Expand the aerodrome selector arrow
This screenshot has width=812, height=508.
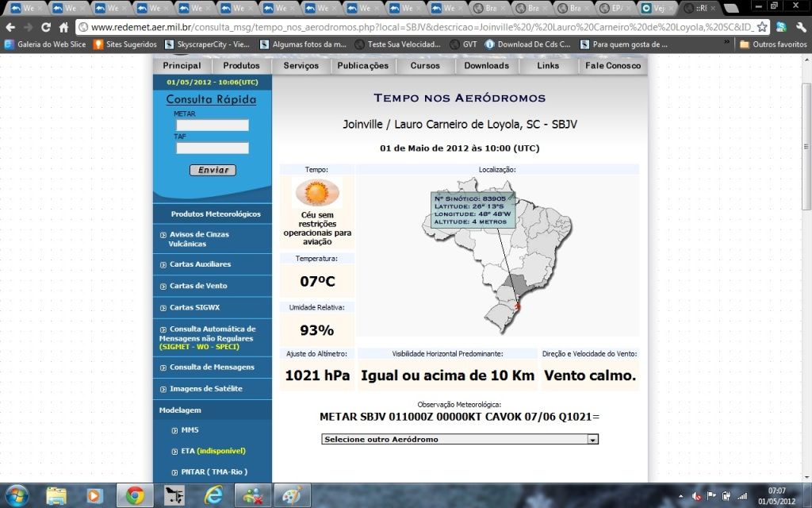[593, 439]
